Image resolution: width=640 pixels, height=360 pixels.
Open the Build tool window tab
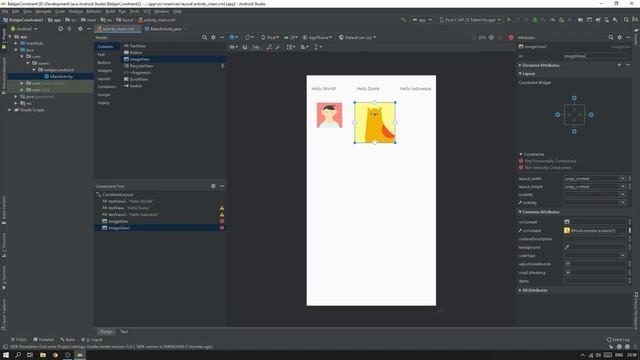(x=68, y=340)
